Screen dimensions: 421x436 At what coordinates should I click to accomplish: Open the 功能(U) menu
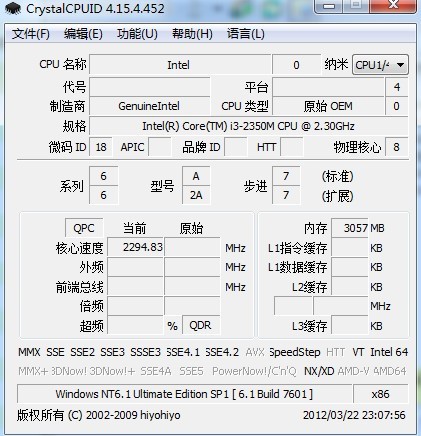[x=137, y=34]
